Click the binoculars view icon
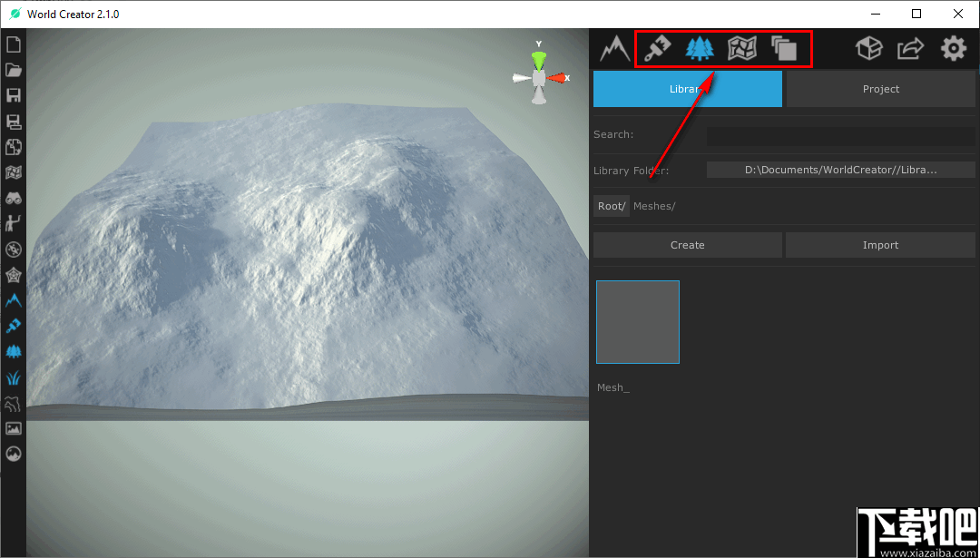The height and width of the screenshot is (558, 980). 14,198
